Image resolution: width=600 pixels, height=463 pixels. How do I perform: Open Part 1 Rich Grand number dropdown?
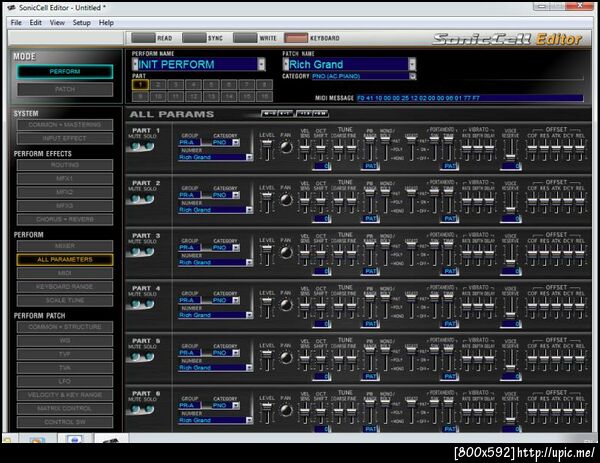coord(249,157)
